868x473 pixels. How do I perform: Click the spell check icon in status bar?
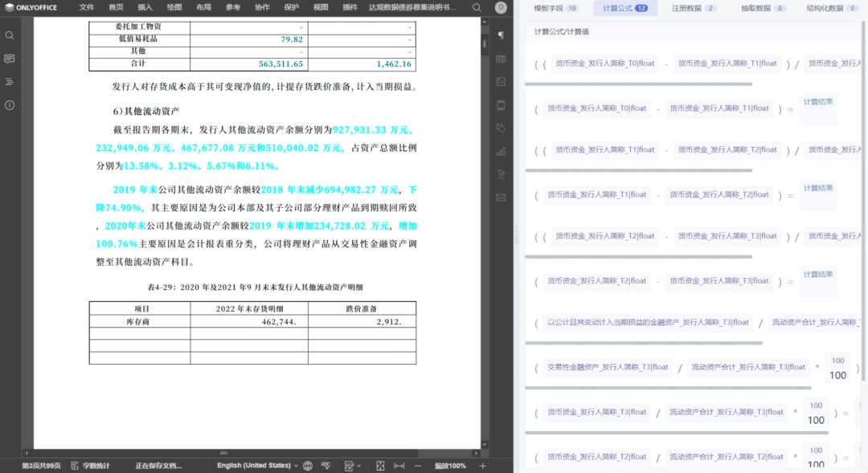[326, 466]
